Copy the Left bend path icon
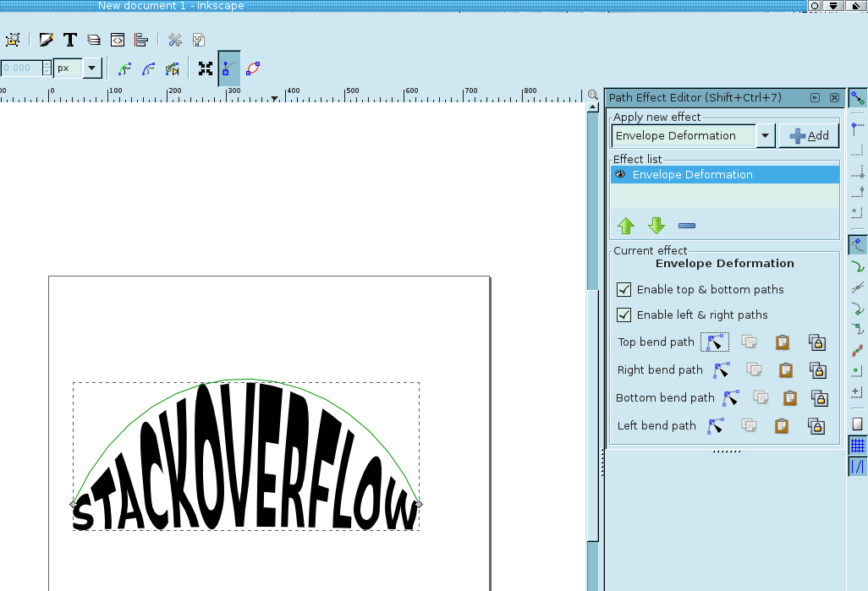This screenshot has height=591, width=868. [x=749, y=425]
